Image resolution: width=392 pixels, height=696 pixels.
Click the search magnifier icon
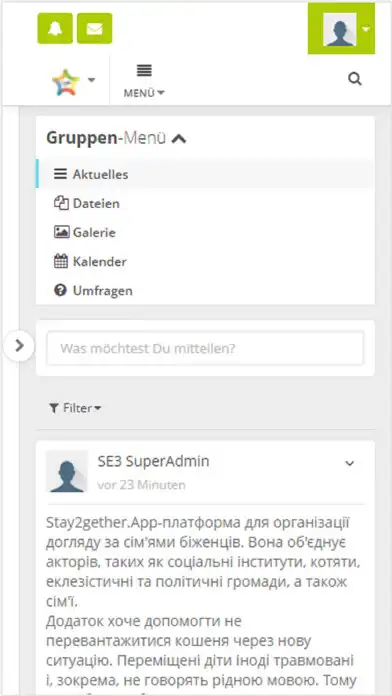pyautogui.click(x=355, y=79)
